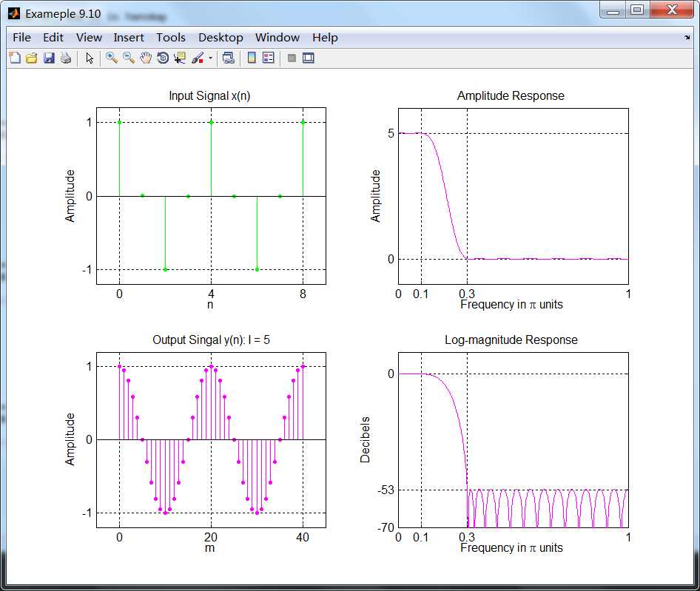Open the Tools menu
The width and height of the screenshot is (700, 591).
(x=171, y=38)
